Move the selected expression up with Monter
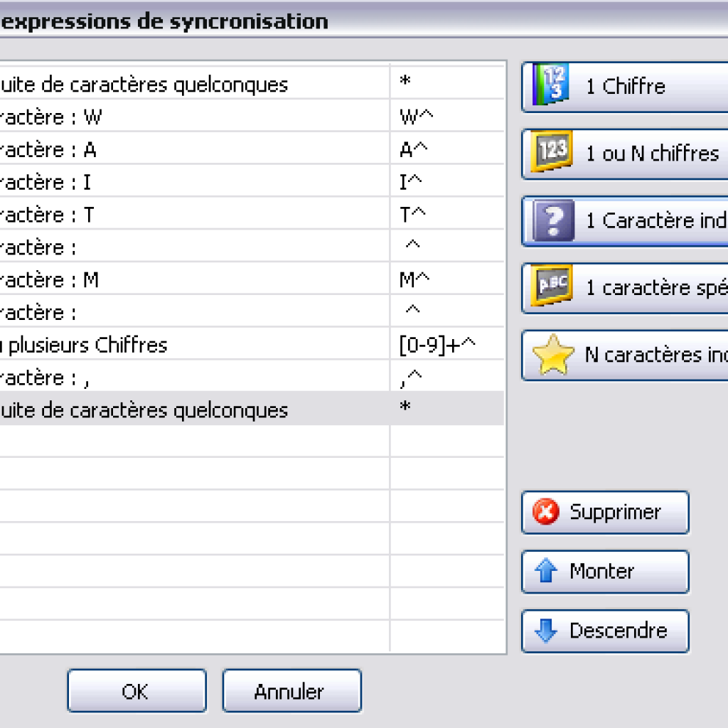Screen dimensions: 728x728 pos(604,571)
